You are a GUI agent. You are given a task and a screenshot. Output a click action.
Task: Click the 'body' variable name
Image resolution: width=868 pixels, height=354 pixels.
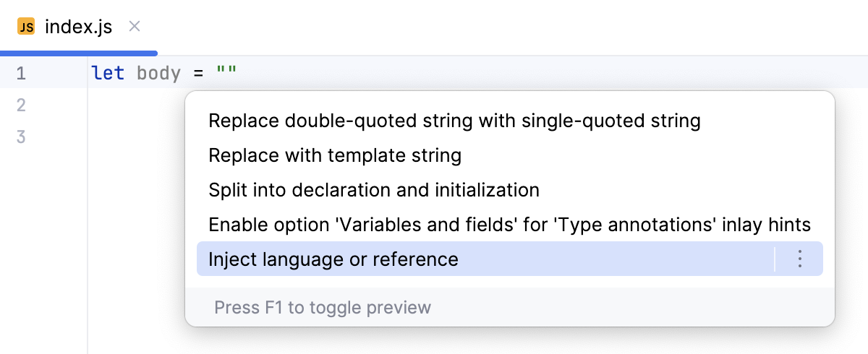tap(158, 73)
